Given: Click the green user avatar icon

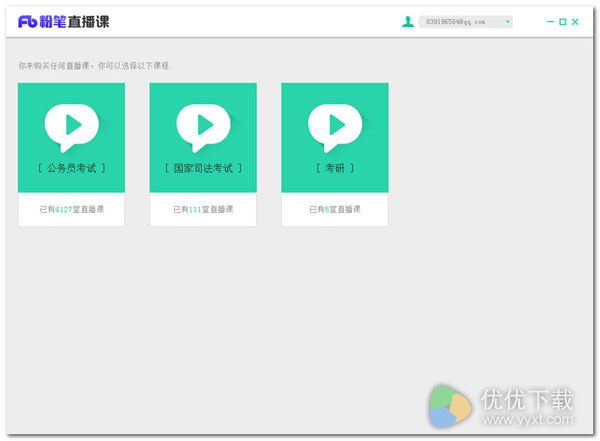Looking at the screenshot, I should pos(408,21).
